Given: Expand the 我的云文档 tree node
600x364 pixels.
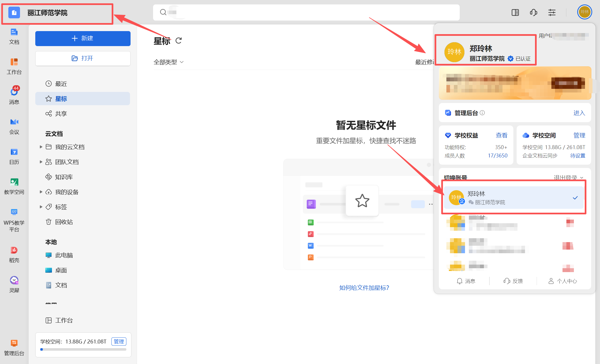Looking at the screenshot, I should pos(41,147).
